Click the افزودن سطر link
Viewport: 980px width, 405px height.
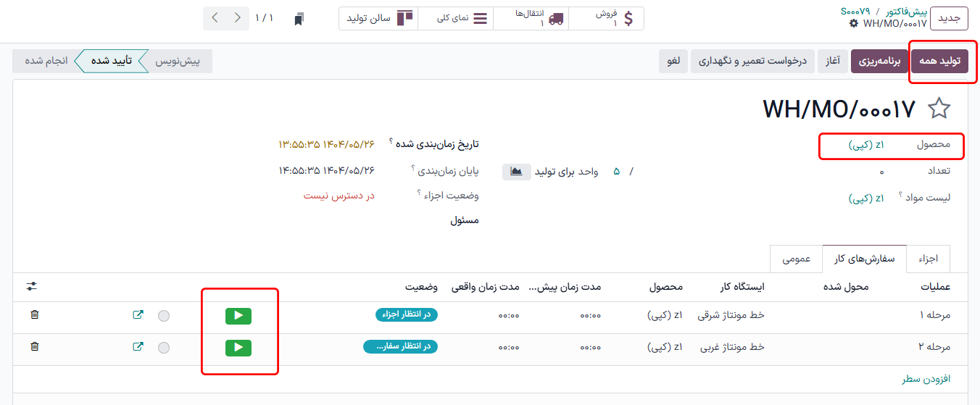[926, 379]
